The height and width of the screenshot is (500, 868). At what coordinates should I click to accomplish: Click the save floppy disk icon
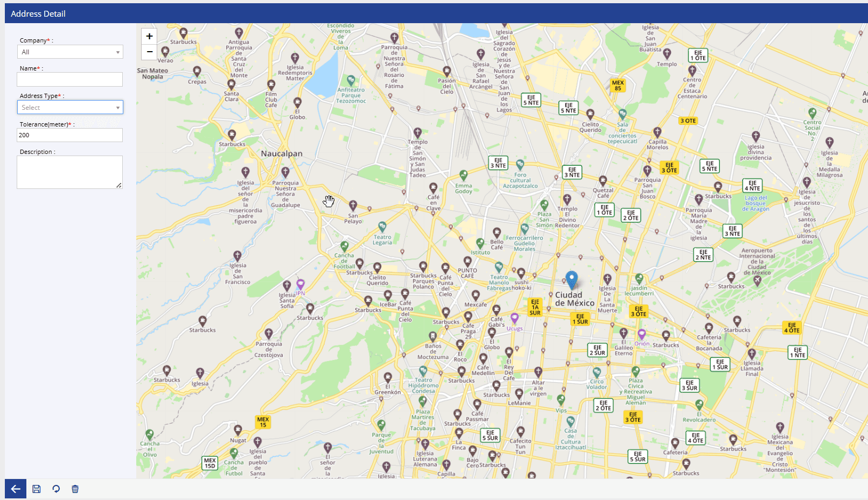point(37,489)
